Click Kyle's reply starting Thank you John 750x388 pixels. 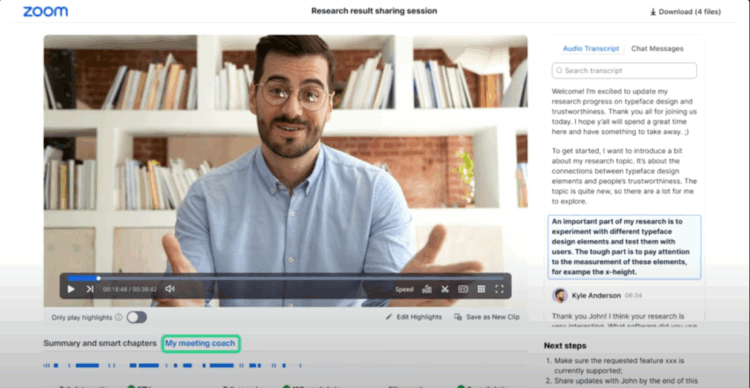coord(624,321)
